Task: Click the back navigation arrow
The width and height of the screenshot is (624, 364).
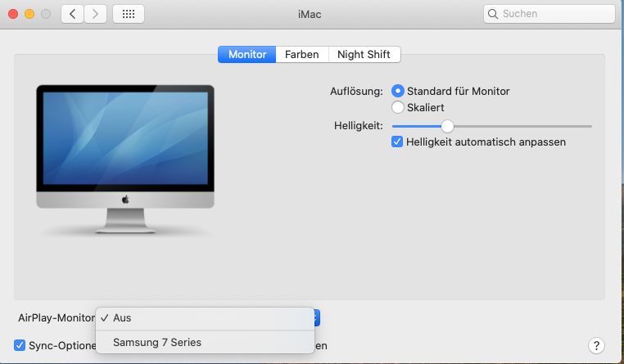Action: (72, 14)
